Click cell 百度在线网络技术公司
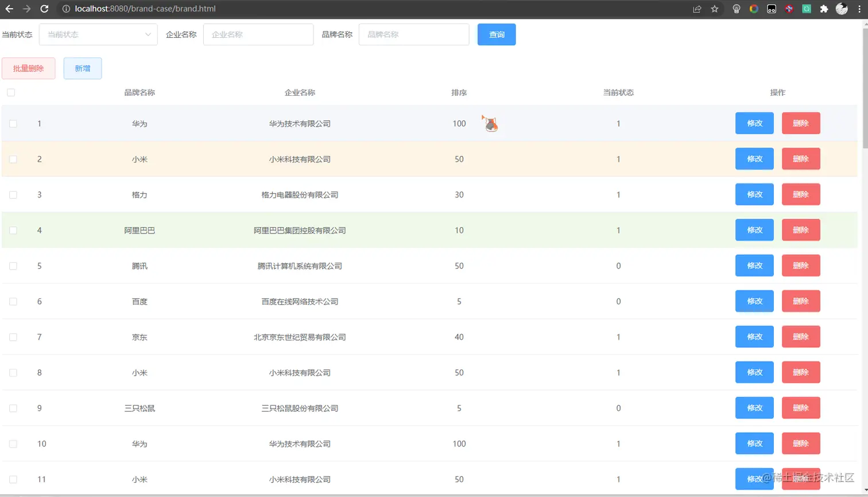This screenshot has height=497, width=868. tap(300, 301)
